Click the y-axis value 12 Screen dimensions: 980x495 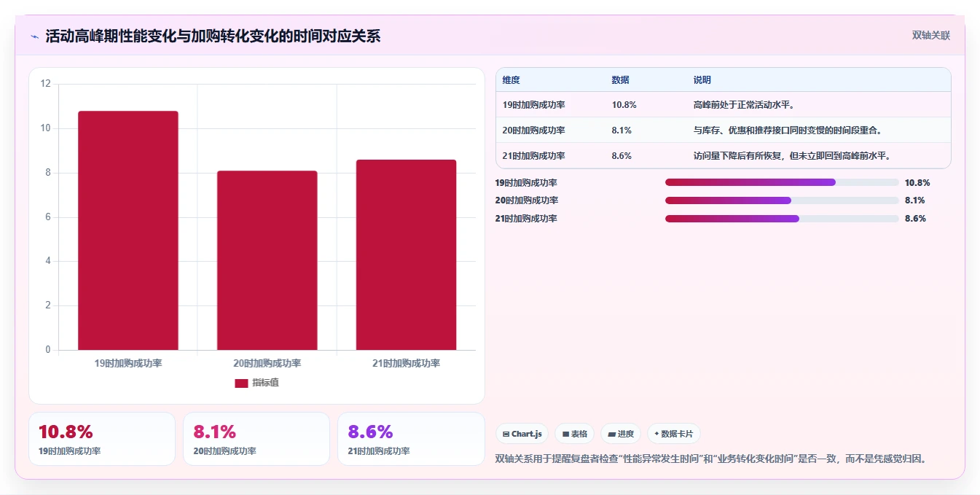[46, 84]
